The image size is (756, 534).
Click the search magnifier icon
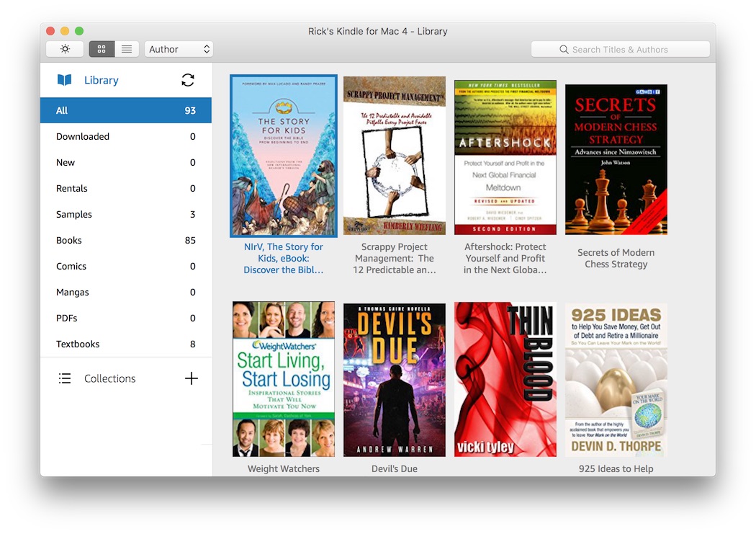tap(564, 49)
